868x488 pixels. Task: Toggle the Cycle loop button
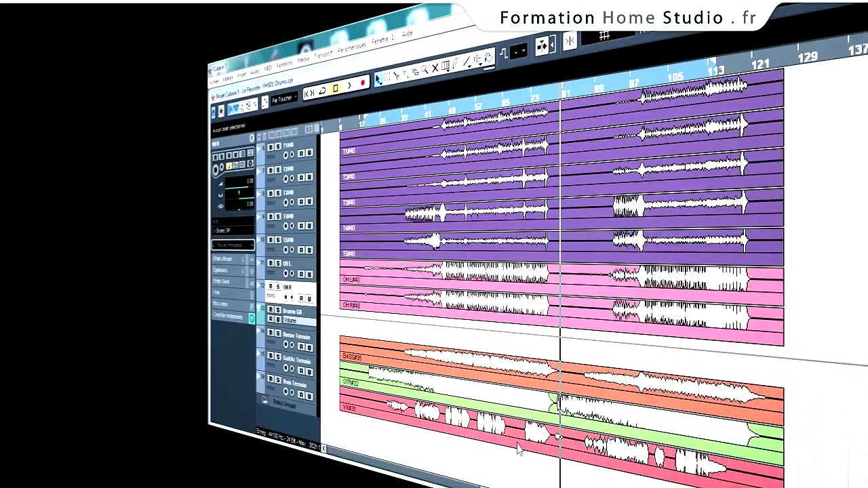pyautogui.click(x=322, y=91)
